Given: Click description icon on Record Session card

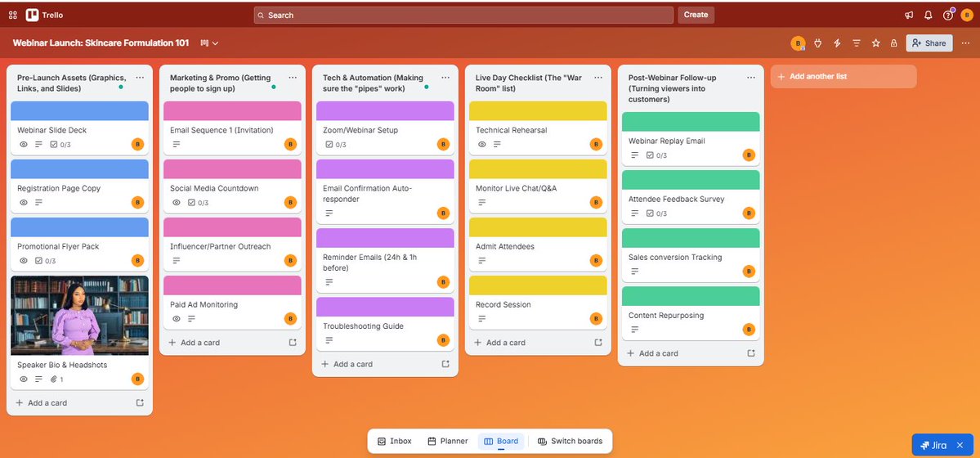Looking at the screenshot, I should point(482,319).
